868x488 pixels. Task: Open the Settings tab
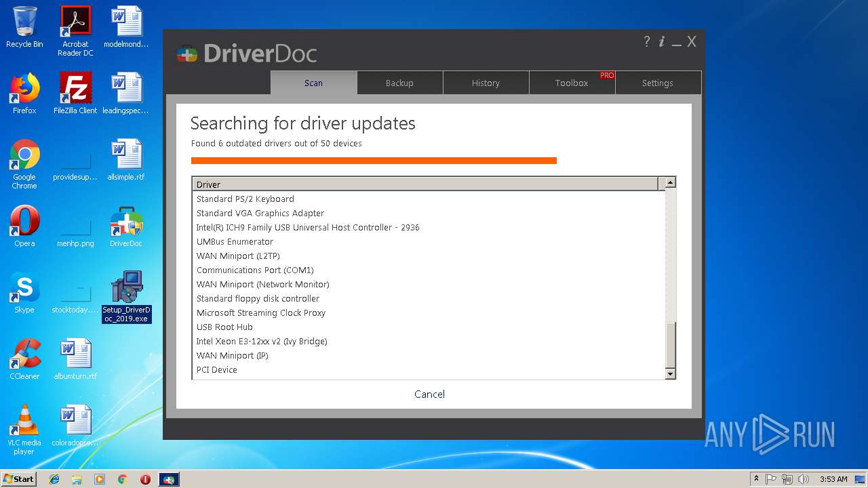[658, 83]
